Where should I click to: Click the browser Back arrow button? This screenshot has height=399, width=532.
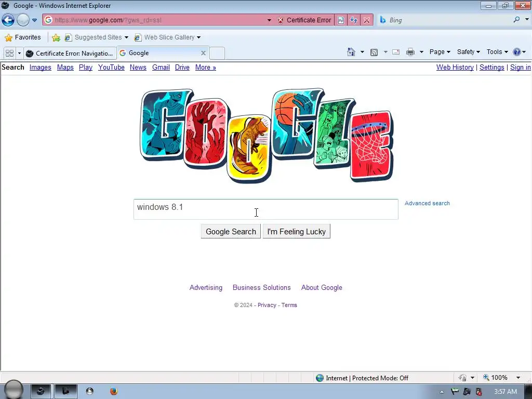tap(8, 20)
